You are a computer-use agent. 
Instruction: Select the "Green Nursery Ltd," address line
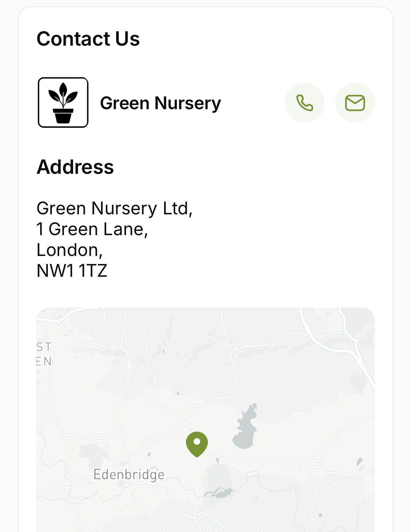(x=114, y=208)
